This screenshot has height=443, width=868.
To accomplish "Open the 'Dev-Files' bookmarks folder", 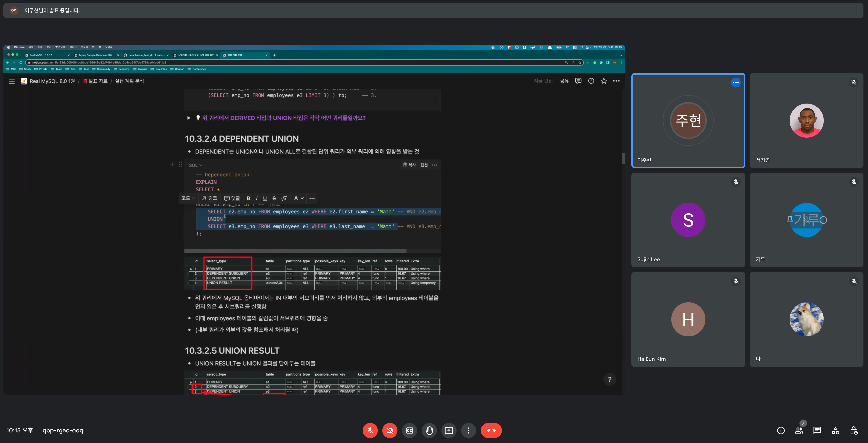I will coord(159,69).
